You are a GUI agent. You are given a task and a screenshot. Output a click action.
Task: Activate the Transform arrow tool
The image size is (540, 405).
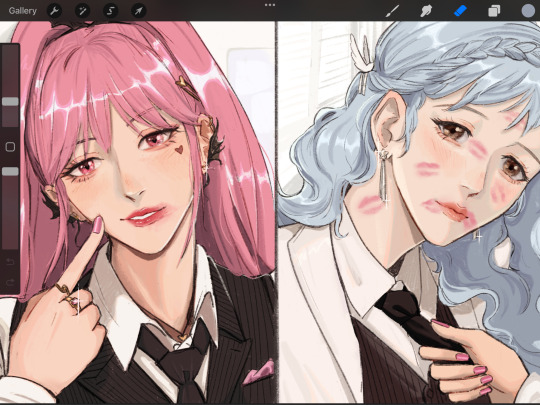pyautogui.click(x=138, y=11)
